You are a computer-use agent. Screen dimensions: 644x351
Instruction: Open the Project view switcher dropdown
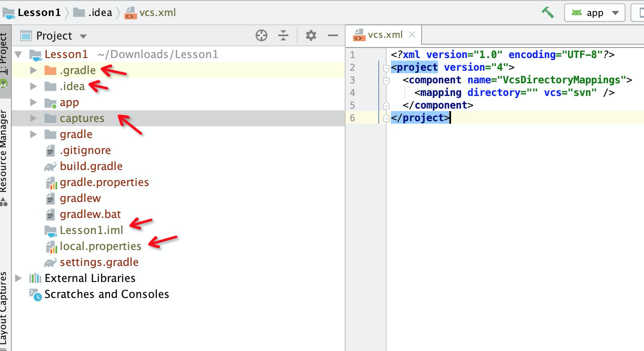point(82,35)
